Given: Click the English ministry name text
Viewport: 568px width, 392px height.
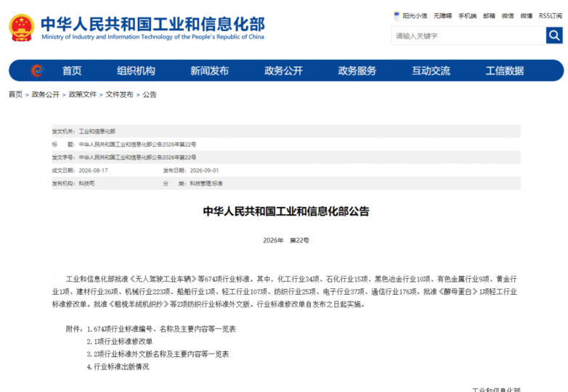Looking at the screenshot, I should click(x=153, y=36).
